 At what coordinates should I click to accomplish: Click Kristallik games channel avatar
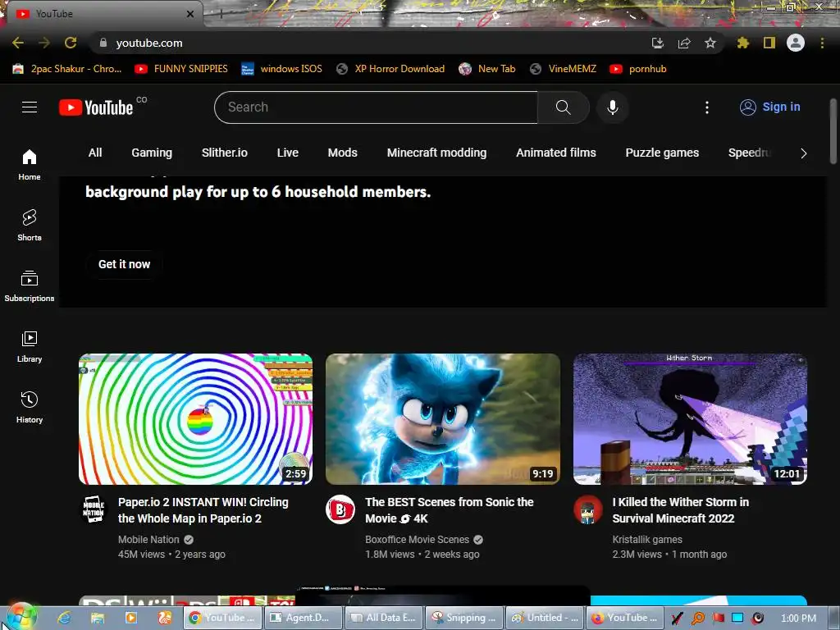click(x=587, y=509)
